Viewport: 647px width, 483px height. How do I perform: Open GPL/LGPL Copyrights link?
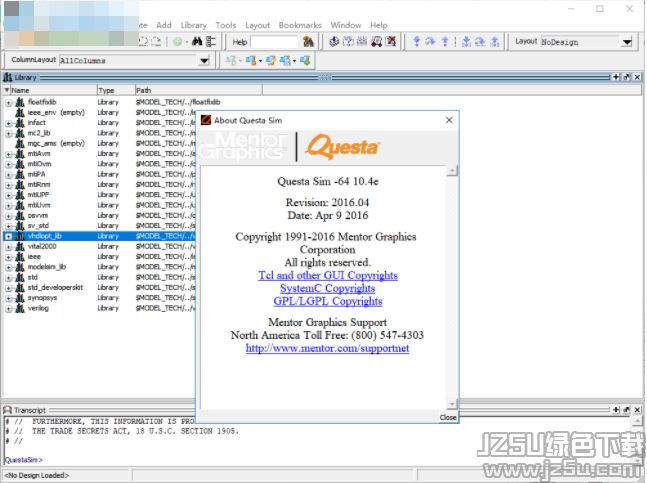click(x=328, y=301)
